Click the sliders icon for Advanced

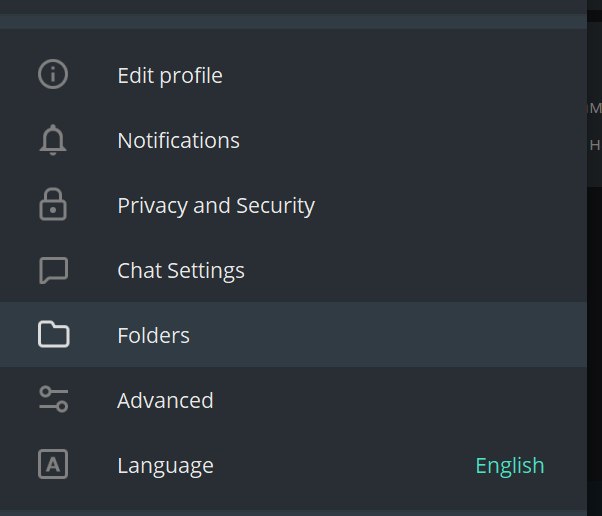(54, 399)
